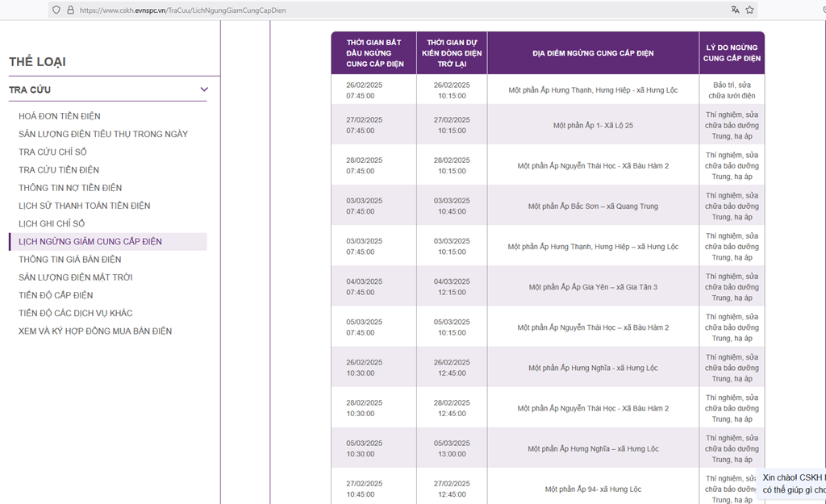Go to SẢN LƯỢNG ĐIỆN MẶT TRỜI

76,277
